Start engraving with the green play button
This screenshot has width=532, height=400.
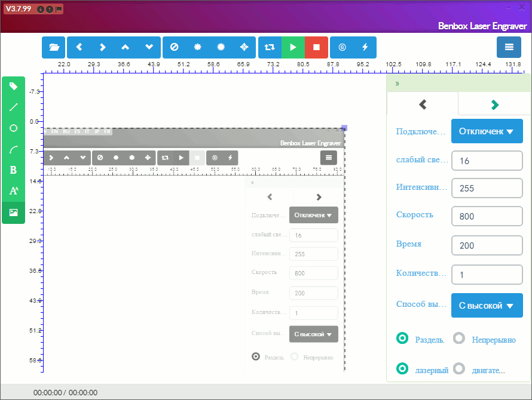click(x=293, y=47)
